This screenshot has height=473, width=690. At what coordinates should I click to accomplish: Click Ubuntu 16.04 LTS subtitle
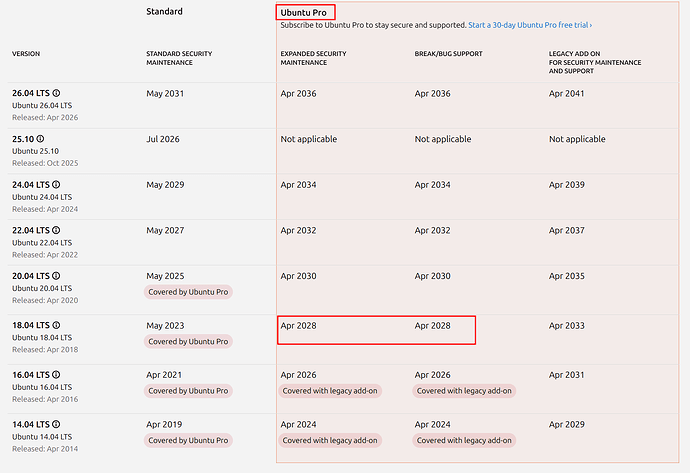(x=42, y=387)
